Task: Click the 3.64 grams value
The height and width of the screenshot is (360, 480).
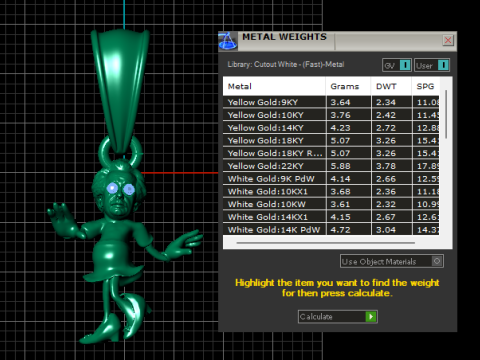Action: 340,102
